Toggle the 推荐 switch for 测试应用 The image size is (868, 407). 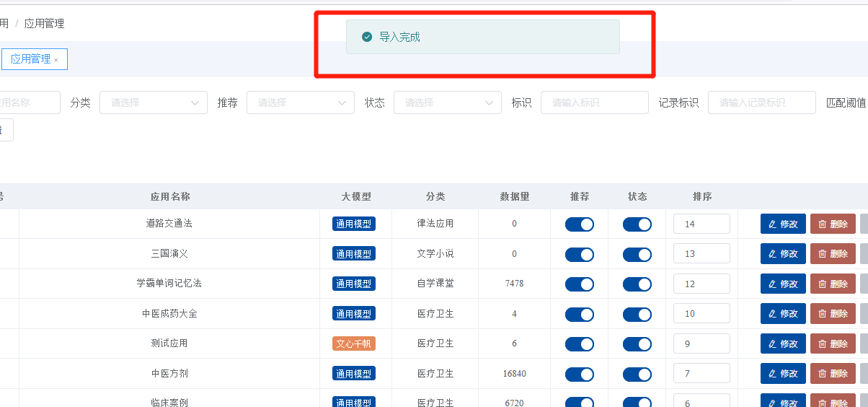point(579,344)
